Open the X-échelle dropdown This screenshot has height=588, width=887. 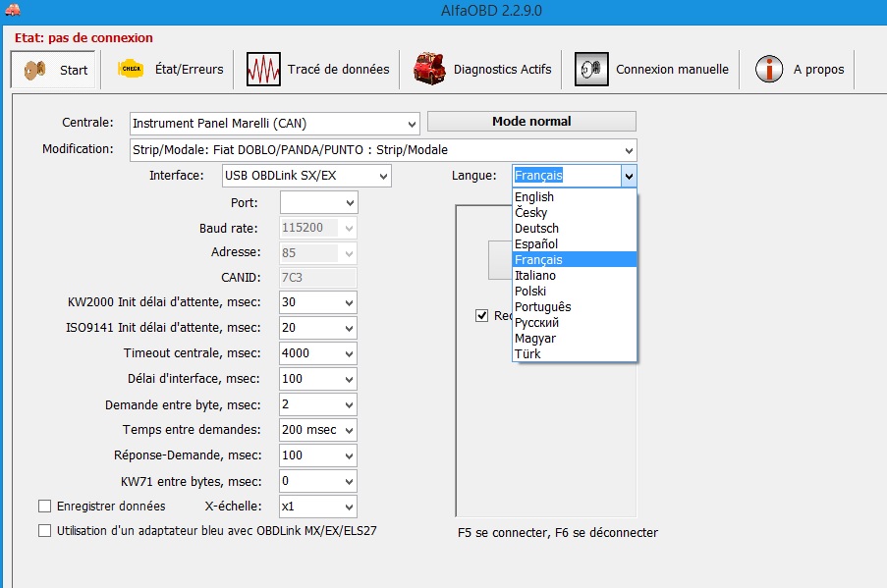pos(349,507)
